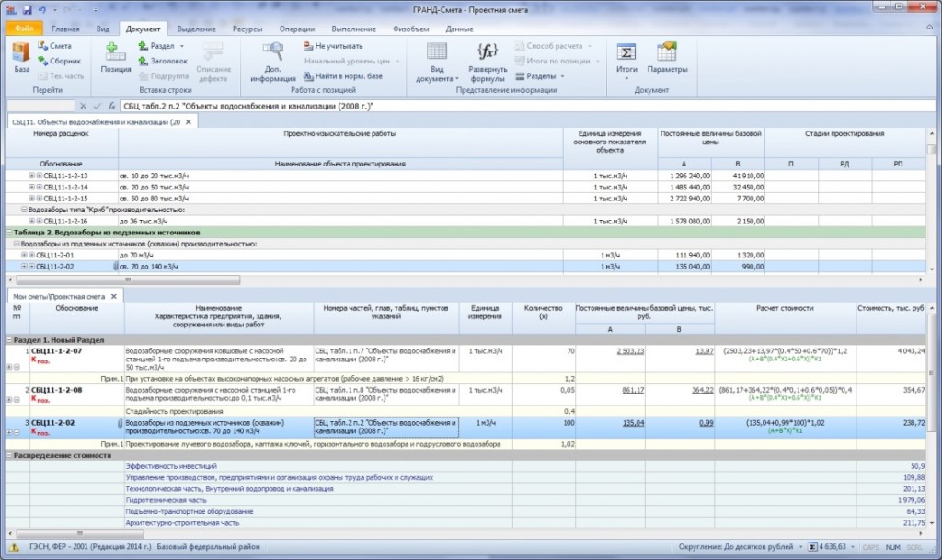Click the formula bar text field
Screen dimensions: 942x560
point(527,107)
